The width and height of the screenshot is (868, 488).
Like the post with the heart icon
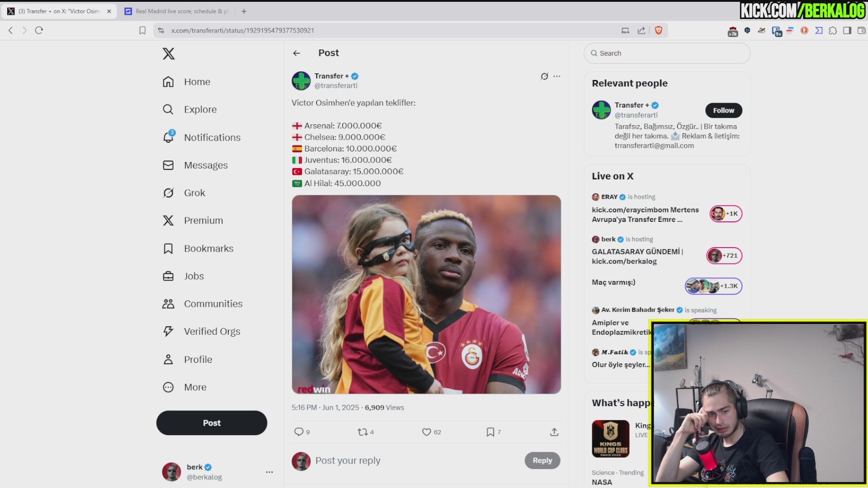click(x=426, y=432)
